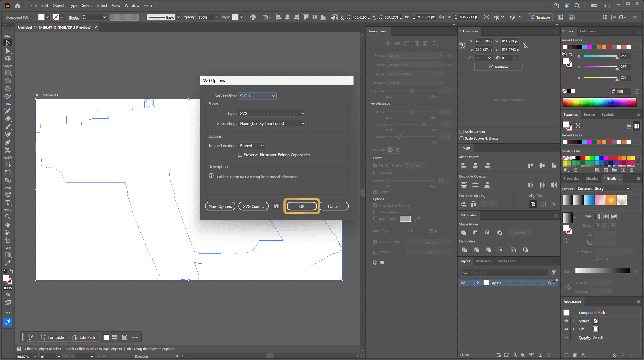Image resolution: width=644 pixels, height=360 pixels.
Task: Click Edit Path in the contextual bar
Action: pos(84,337)
